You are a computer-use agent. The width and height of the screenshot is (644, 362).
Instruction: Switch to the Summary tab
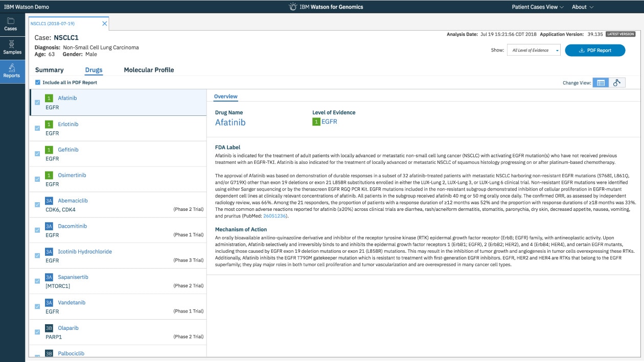click(50, 70)
